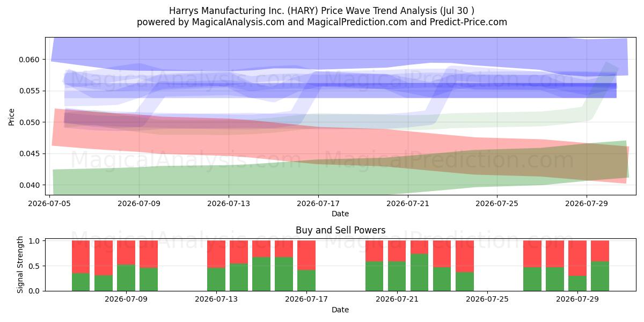Click the green buy segment of the 2026-07-21 bar
The width and height of the screenshot is (644, 322).
pyautogui.click(x=397, y=276)
